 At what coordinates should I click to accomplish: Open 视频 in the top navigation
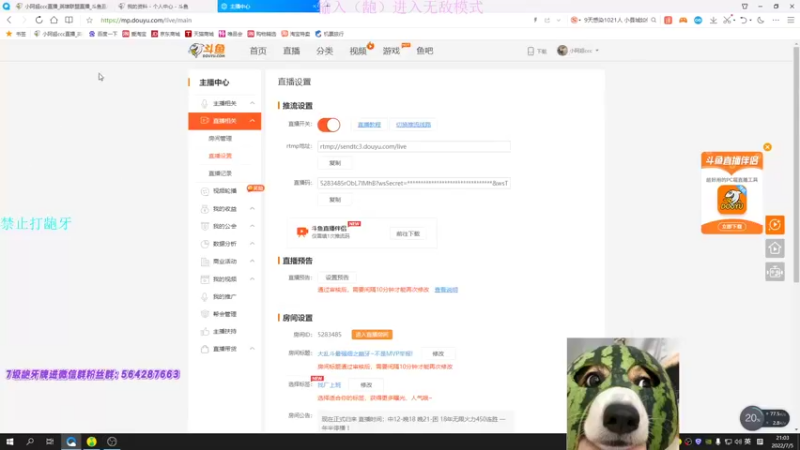coord(358,51)
